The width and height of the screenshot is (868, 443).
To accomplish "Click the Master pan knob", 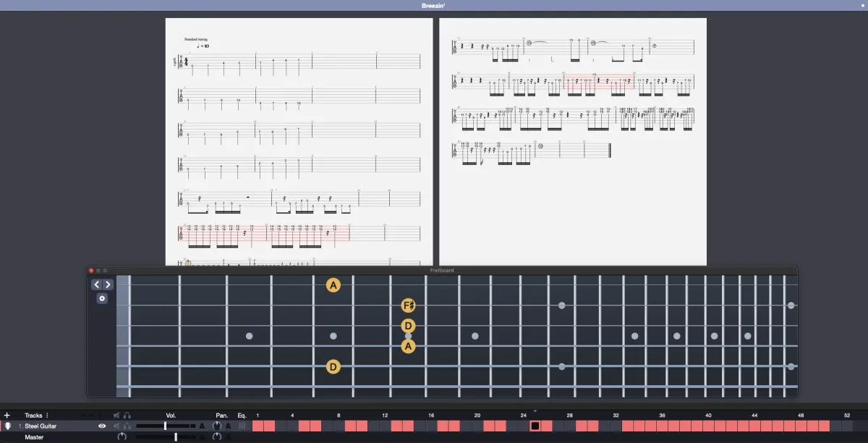I will click(217, 437).
